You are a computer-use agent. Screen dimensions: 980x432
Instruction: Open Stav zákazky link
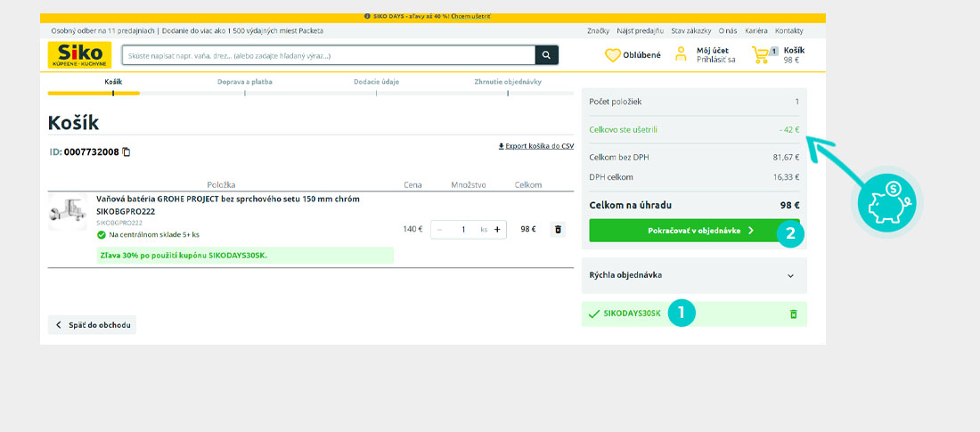[x=690, y=30]
